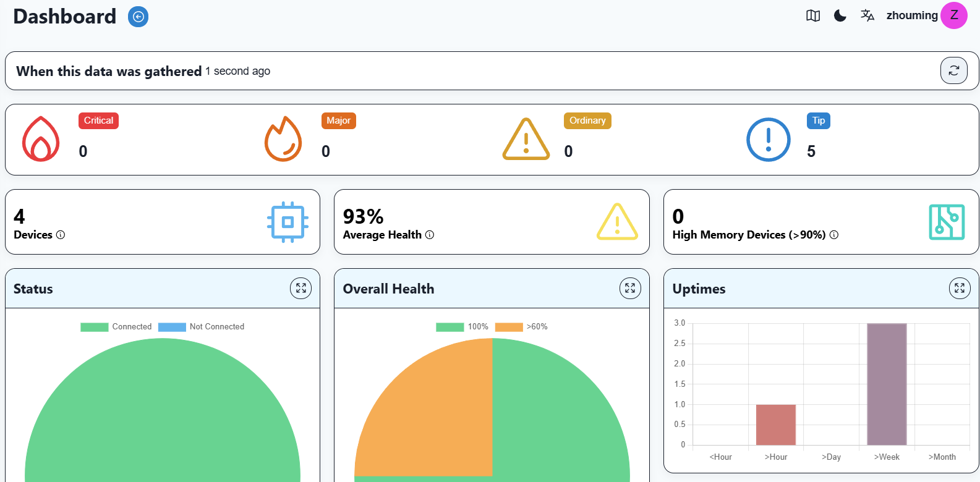Click the Devices chip icon
Viewport: 980px width, 482px height.
288,222
